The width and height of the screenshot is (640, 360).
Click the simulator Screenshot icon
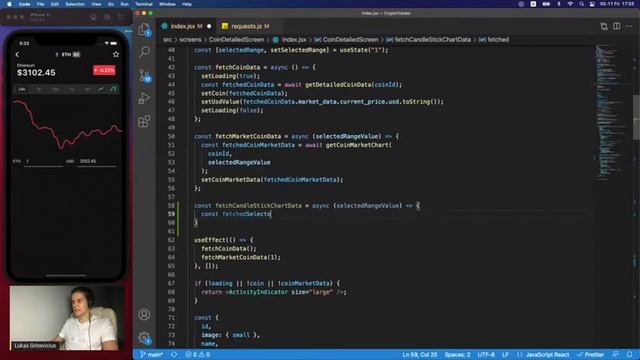click(107, 17)
